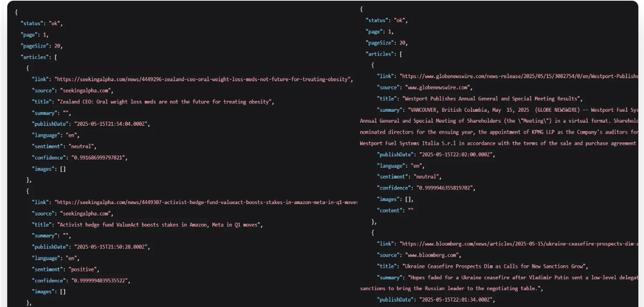Click publishDate "2025-05-15T21:50:28.000Z"
644x307 pixels.
111,247
